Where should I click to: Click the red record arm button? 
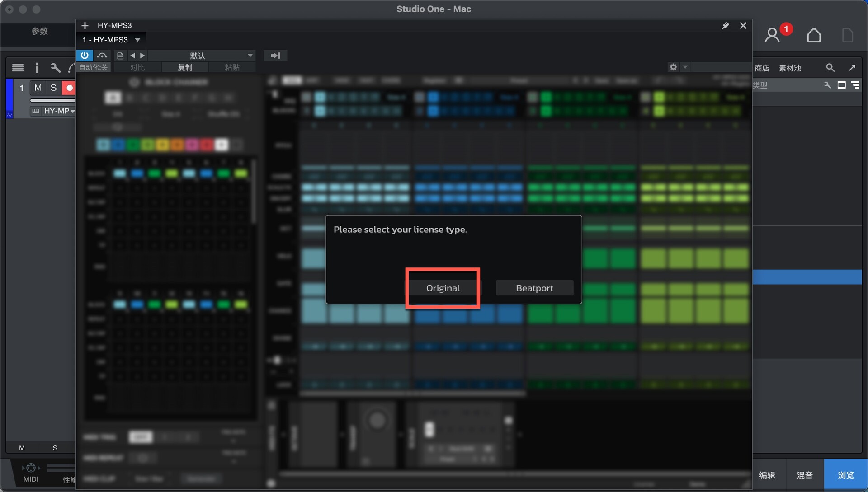69,88
